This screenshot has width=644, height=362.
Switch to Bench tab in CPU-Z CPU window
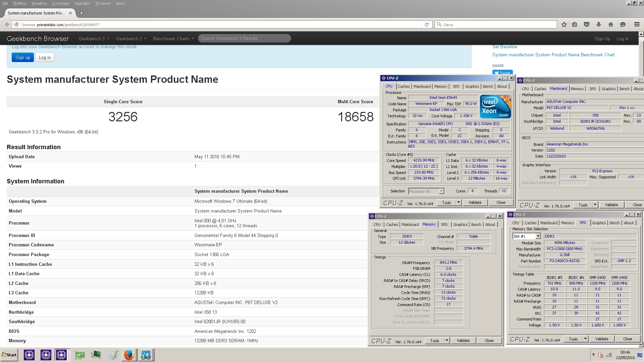[488, 86]
